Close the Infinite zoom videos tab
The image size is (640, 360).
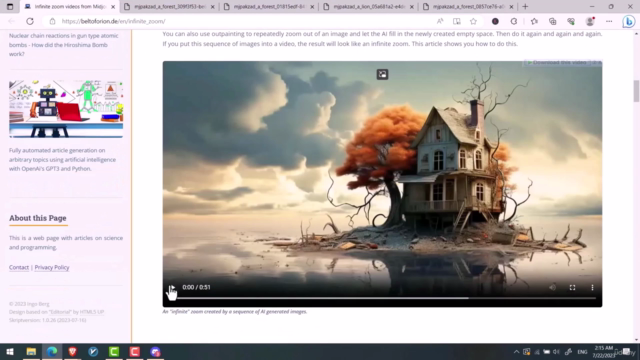point(113,7)
